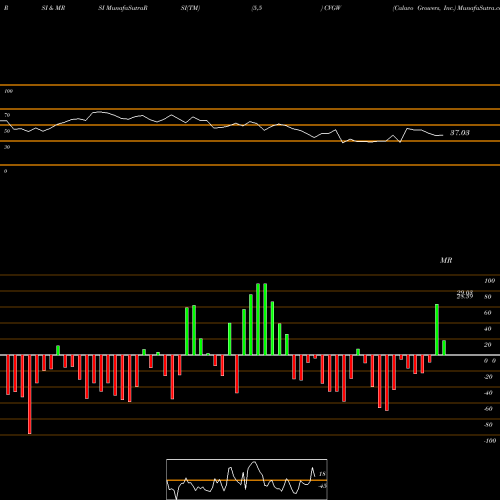Click the Calavo Growers, Inc. header text

pyautogui.click(x=424, y=8)
